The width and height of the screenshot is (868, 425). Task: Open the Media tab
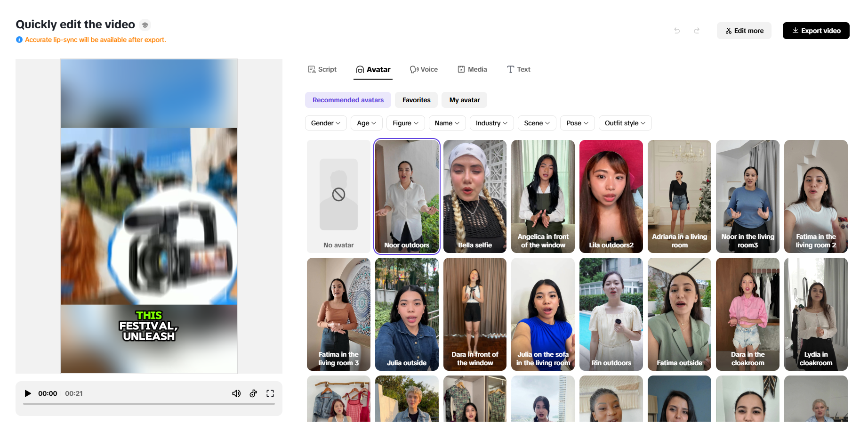pos(472,69)
